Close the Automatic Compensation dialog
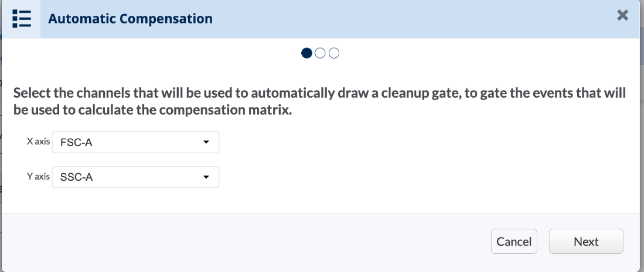This screenshot has height=272, width=644. 623,16
